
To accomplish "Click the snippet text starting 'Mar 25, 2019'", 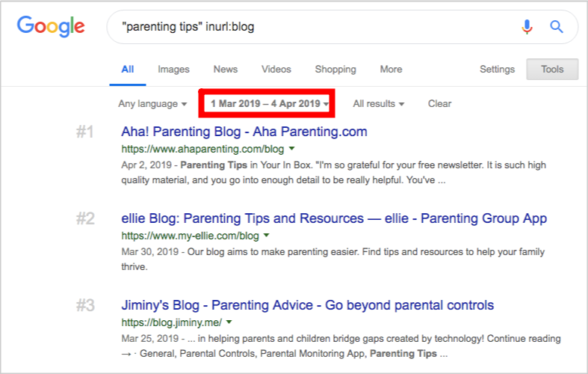I will coord(341,346).
